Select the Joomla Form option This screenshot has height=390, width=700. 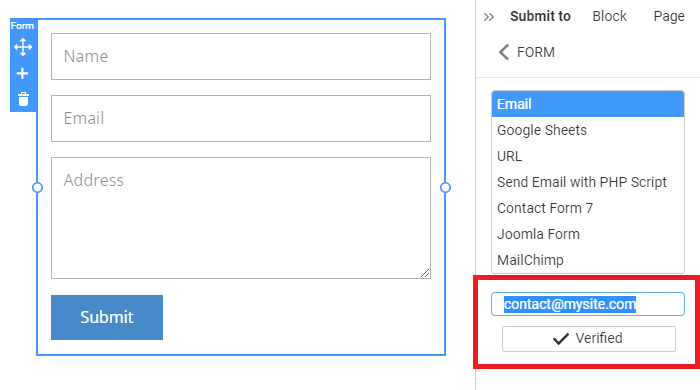[588, 234]
